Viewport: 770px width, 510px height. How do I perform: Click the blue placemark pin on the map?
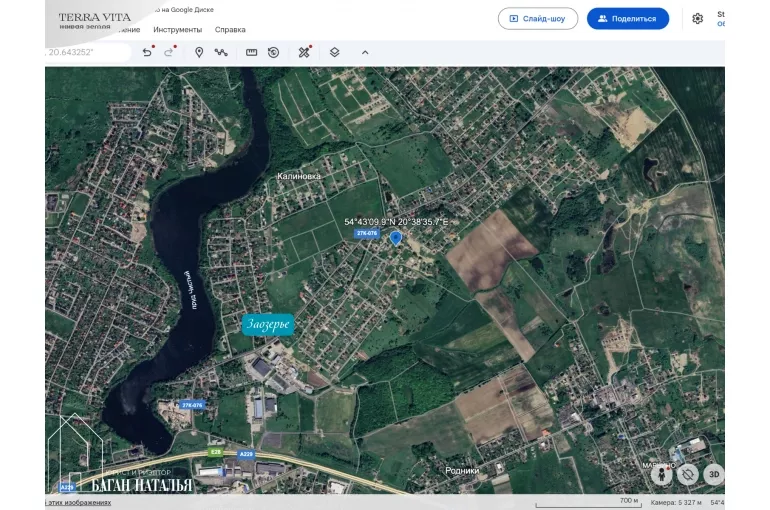point(396,238)
